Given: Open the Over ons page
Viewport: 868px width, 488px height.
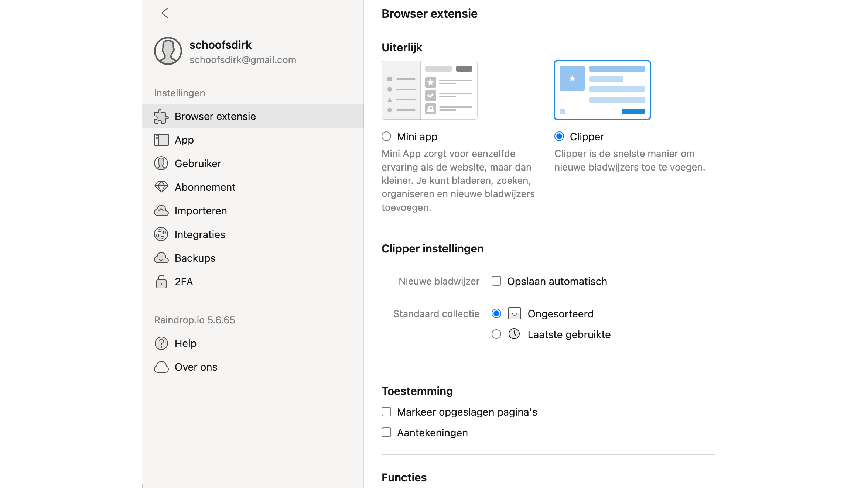Looking at the screenshot, I should (196, 367).
